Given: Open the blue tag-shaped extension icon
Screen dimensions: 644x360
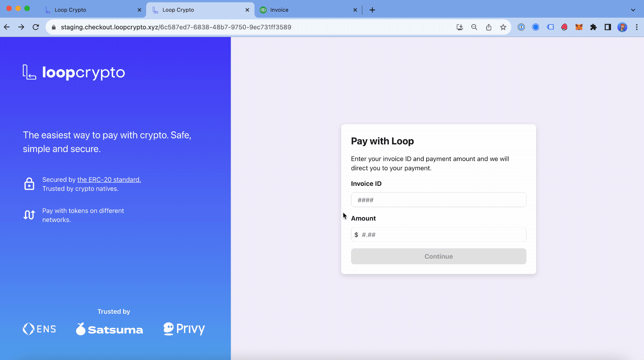Looking at the screenshot, I should (x=550, y=27).
